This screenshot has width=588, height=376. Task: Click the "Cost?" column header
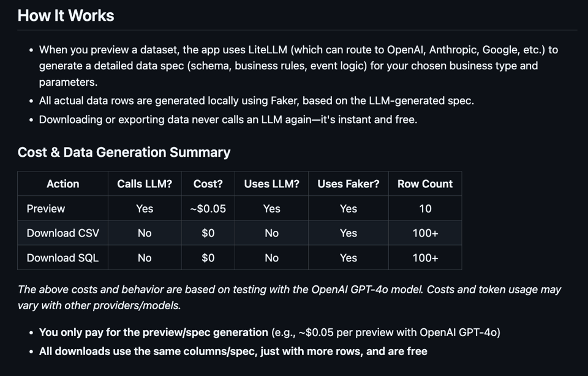(208, 184)
